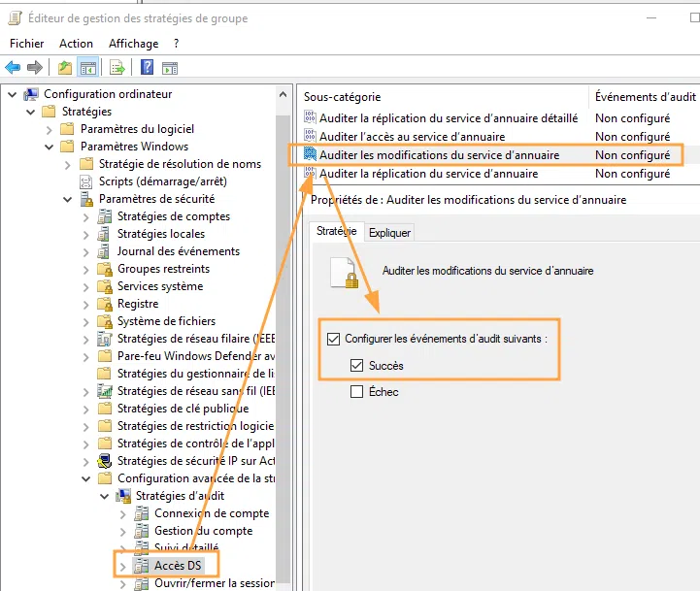Click the Stratégies de sécurité IP icon
The height and width of the screenshot is (591, 700).
pyautogui.click(x=105, y=461)
